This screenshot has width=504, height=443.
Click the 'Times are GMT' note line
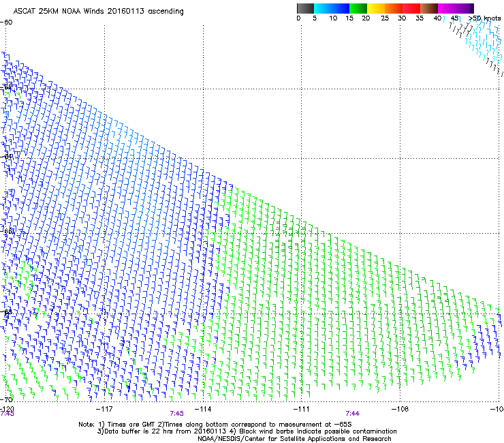[x=215, y=425]
